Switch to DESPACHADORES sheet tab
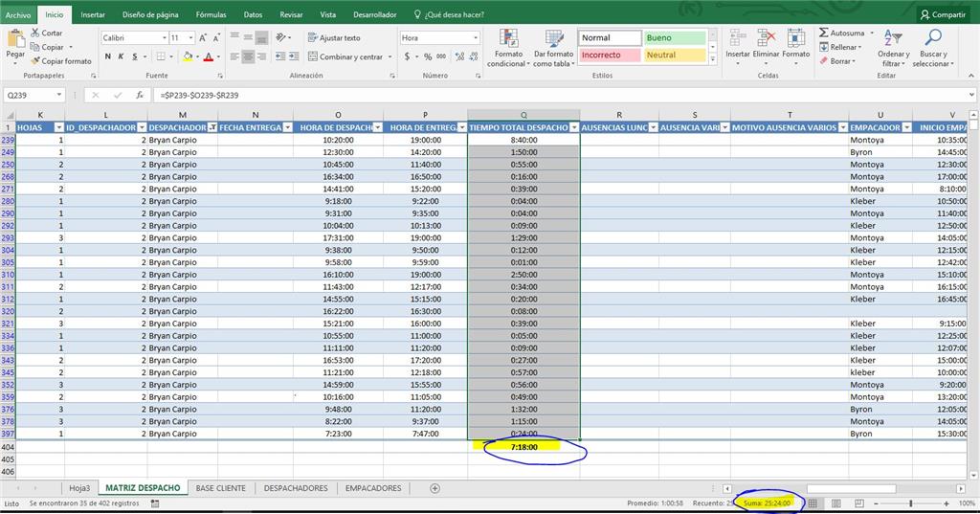The image size is (980, 514). click(x=296, y=488)
